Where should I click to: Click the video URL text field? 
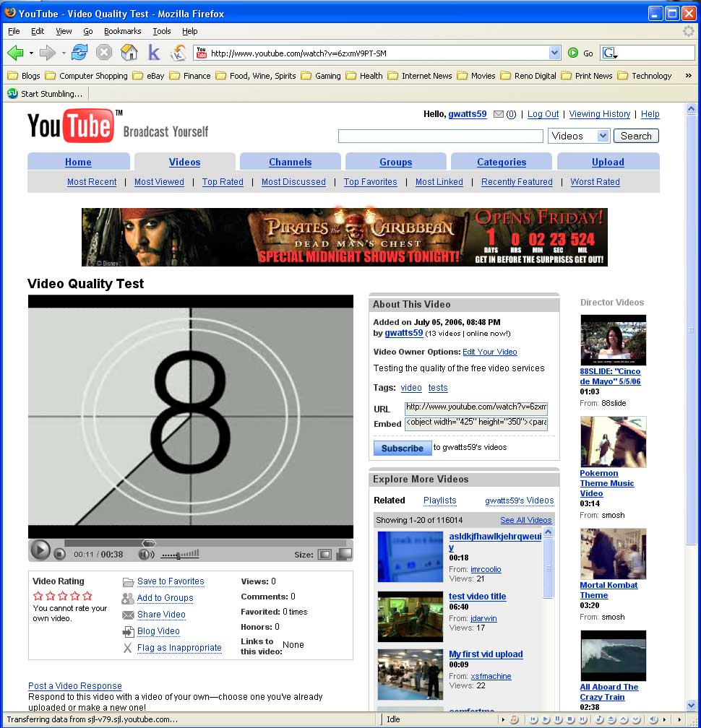pyautogui.click(x=476, y=407)
